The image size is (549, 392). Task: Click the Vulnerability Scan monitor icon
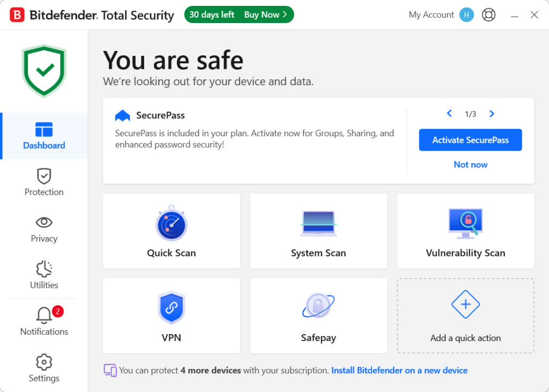tap(466, 224)
